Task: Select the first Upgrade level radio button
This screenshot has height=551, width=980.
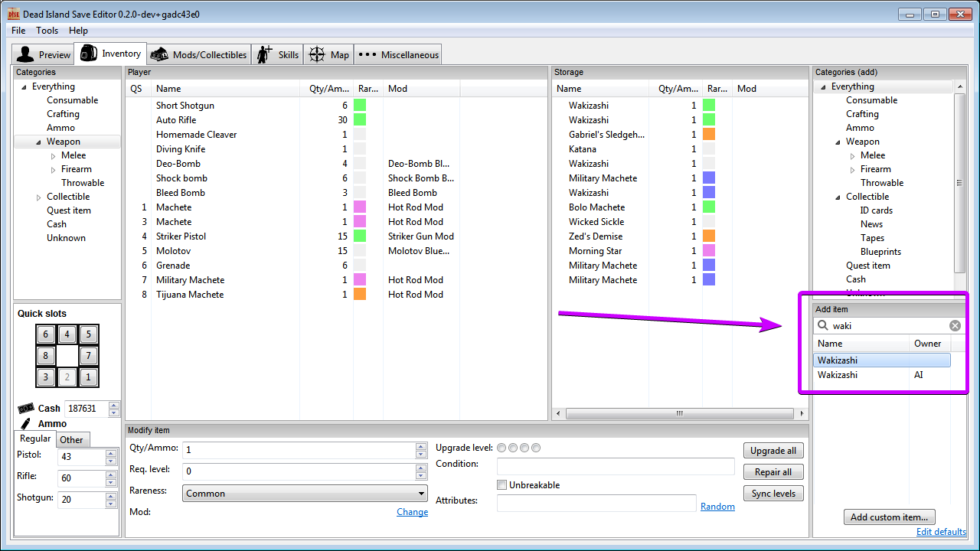Action: click(x=501, y=448)
